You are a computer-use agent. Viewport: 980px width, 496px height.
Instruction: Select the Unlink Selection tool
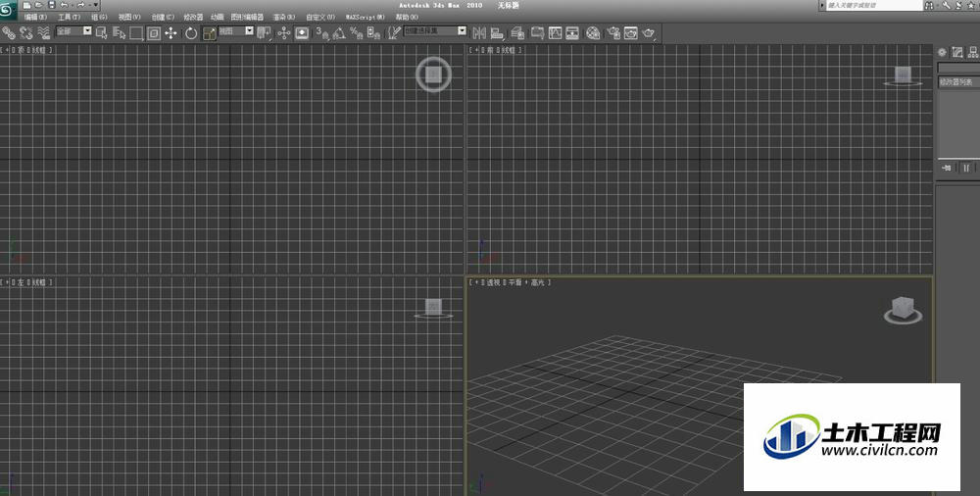(x=26, y=32)
